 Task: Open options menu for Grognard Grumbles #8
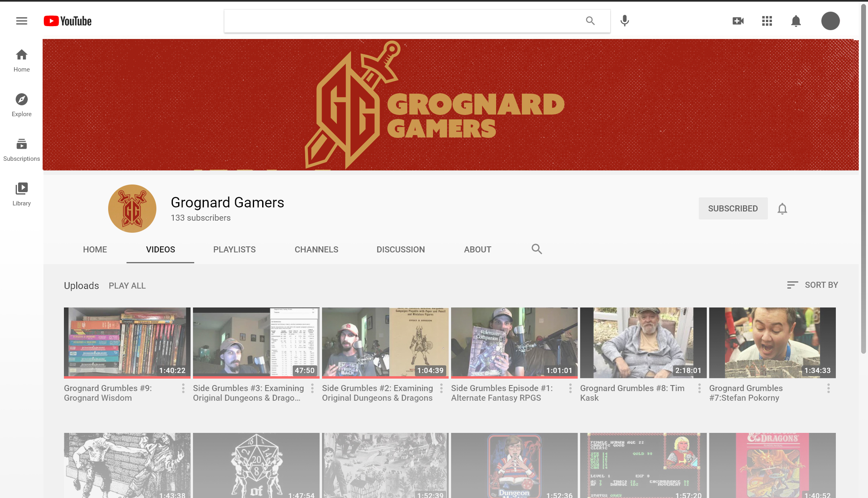point(699,388)
